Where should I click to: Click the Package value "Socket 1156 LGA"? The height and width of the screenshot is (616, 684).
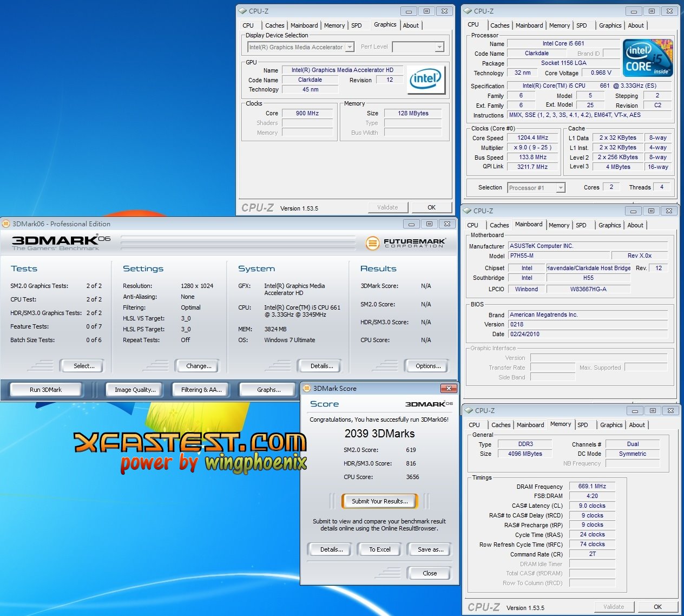tap(563, 63)
